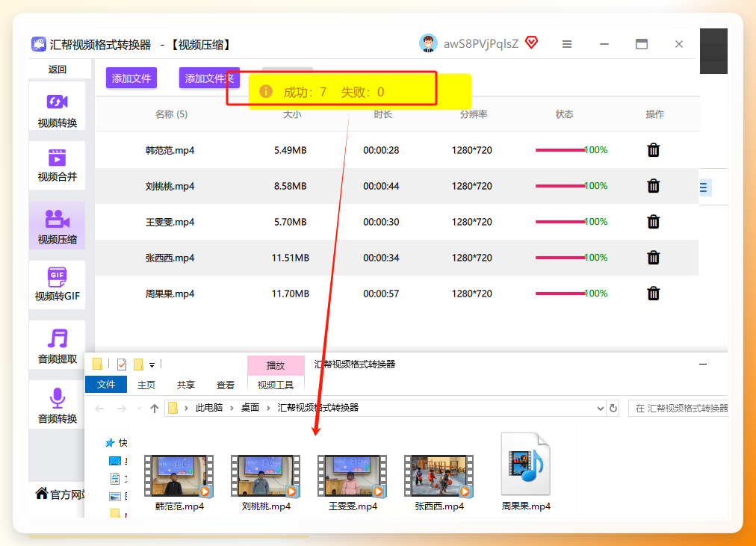The image size is (756, 546).
Task: Minimize the Explorer window
Action: [703, 364]
